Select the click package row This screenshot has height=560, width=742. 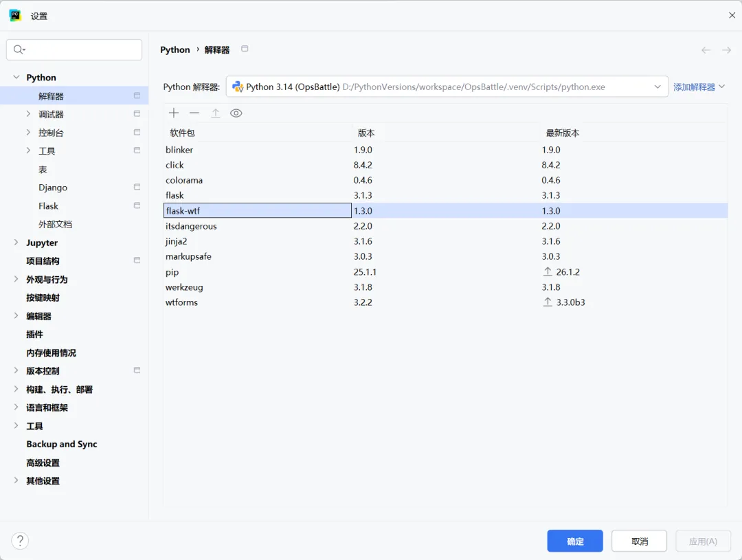pyautogui.click(x=446, y=165)
